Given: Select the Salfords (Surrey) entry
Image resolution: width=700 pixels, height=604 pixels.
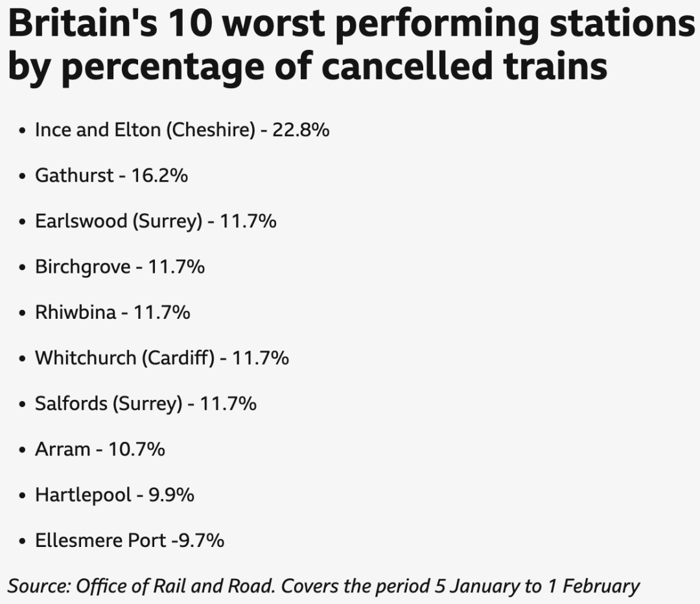Looking at the screenshot, I should pos(146,404).
